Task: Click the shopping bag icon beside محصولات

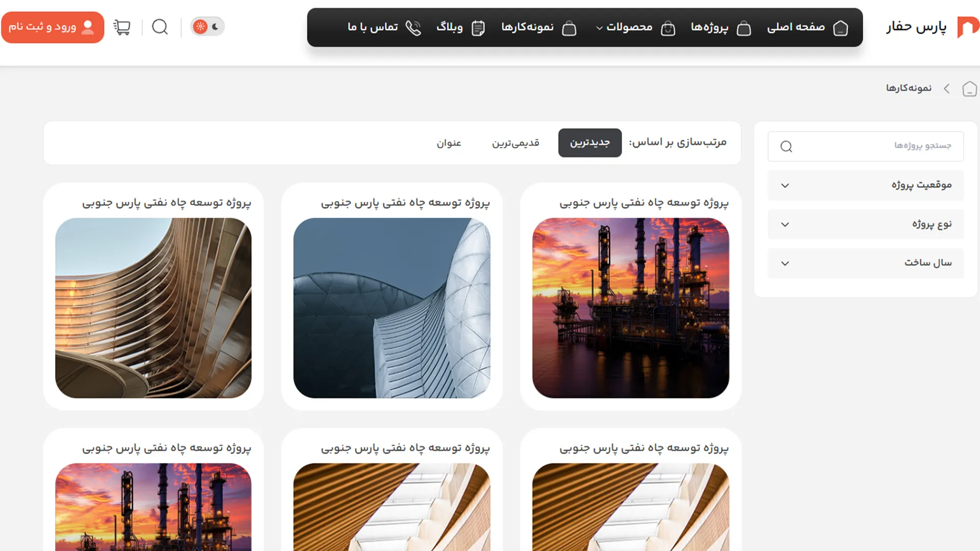Action: click(668, 28)
